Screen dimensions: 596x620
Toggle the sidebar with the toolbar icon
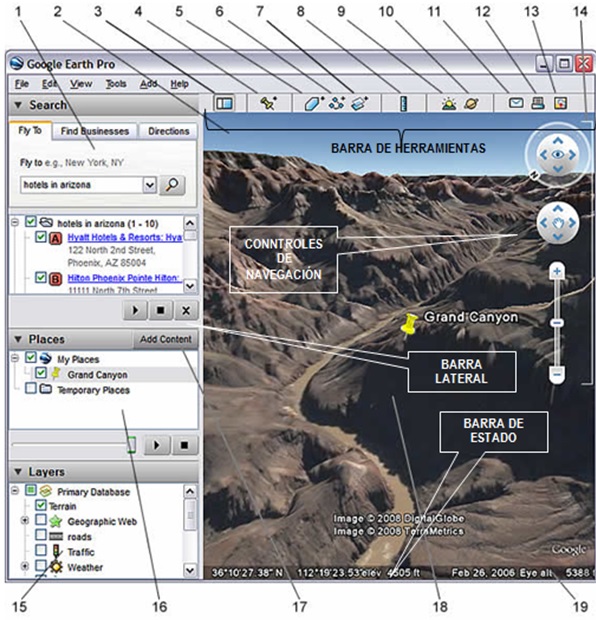click(x=224, y=104)
